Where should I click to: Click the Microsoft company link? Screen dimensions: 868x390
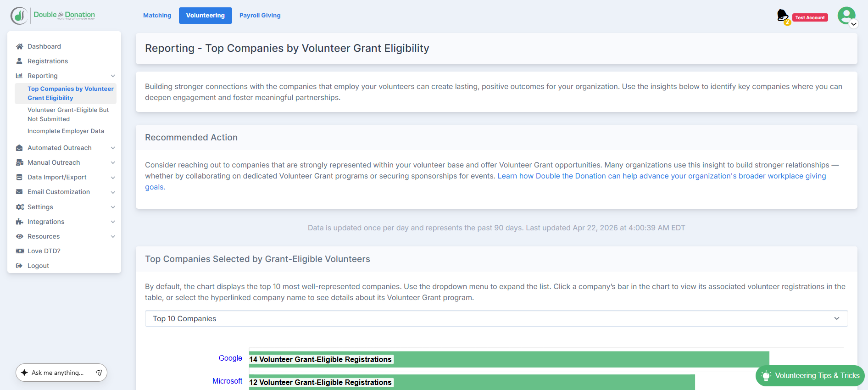point(227,381)
